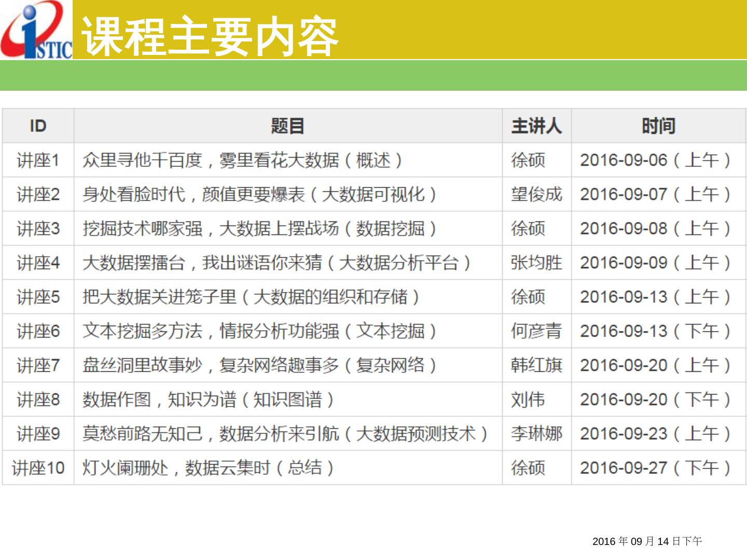Select the title cell about 知识图谱
This screenshot has height=560, width=747.
[x=208, y=400]
